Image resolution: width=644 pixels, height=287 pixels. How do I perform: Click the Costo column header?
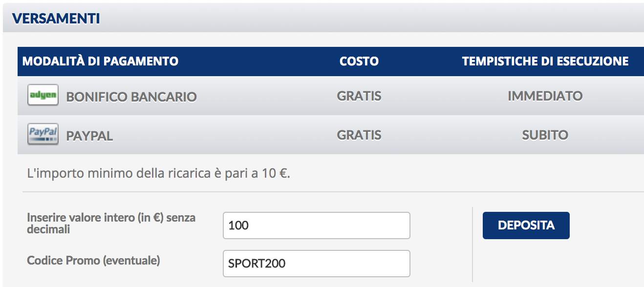tap(359, 61)
